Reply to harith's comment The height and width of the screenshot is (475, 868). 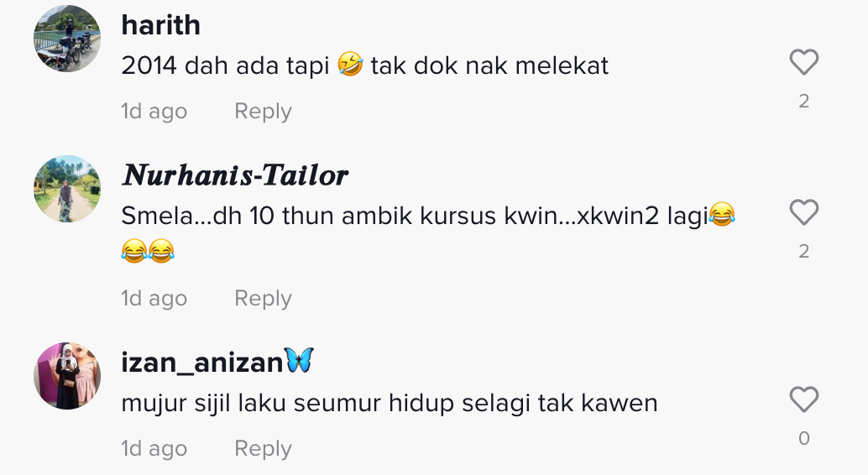pyautogui.click(x=263, y=112)
